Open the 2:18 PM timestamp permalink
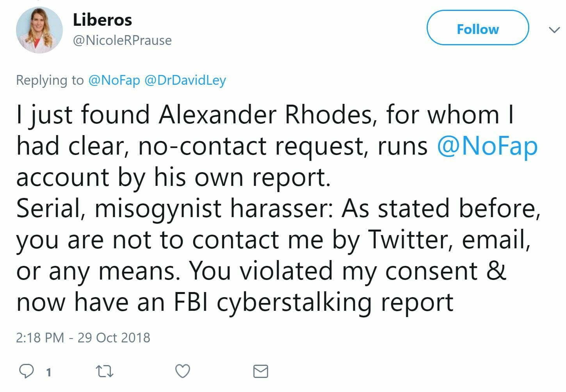 (x=40, y=337)
